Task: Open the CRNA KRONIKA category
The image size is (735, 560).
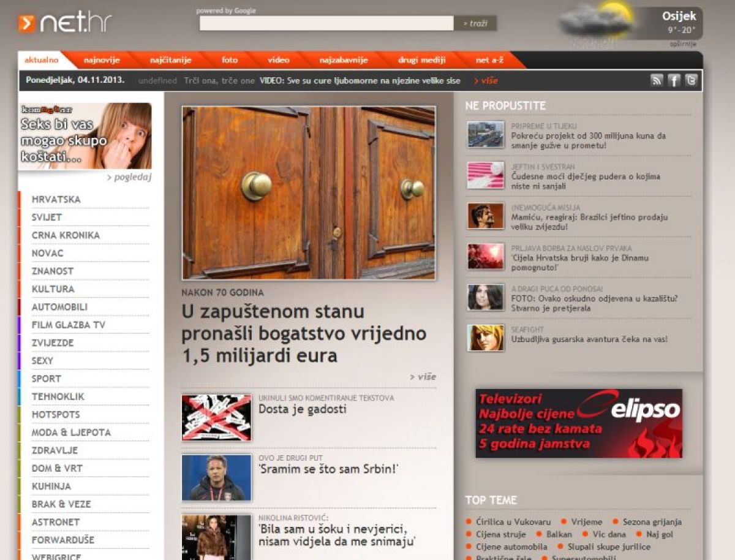Action: [66, 235]
